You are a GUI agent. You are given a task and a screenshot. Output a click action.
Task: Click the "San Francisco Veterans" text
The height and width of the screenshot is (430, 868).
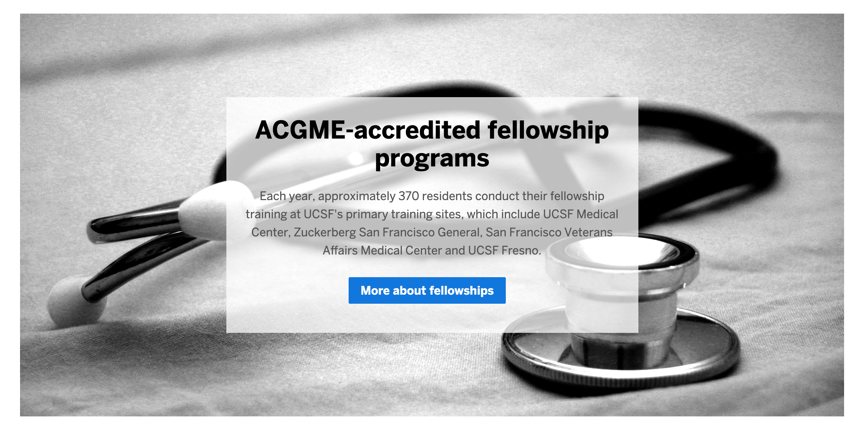549,232
